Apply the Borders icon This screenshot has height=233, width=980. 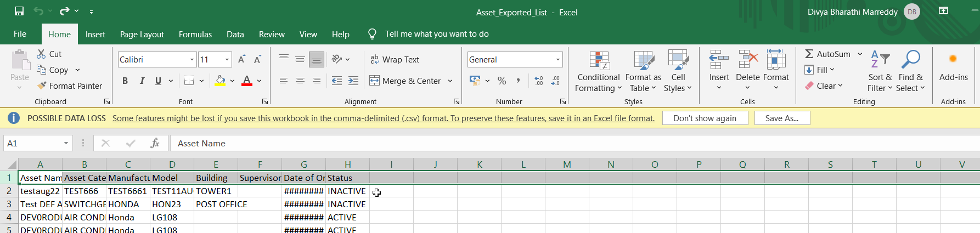pyautogui.click(x=189, y=81)
